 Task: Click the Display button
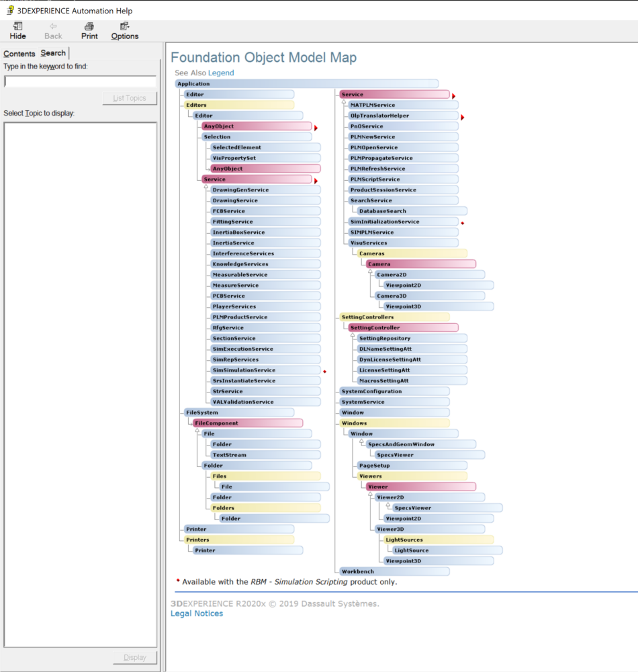coord(135,657)
